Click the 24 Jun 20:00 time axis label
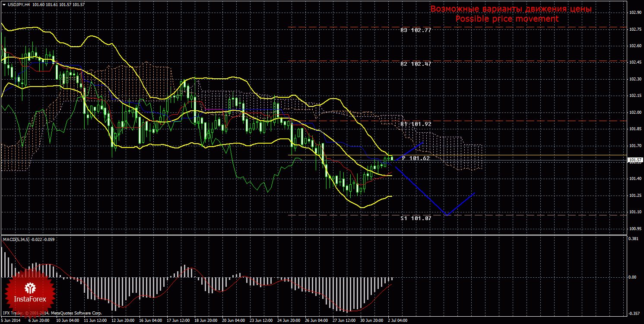 [x=288, y=321]
